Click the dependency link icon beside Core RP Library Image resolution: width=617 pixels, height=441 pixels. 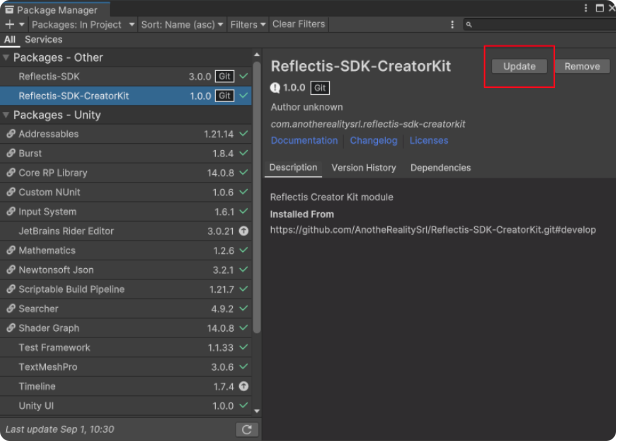point(11,172)
